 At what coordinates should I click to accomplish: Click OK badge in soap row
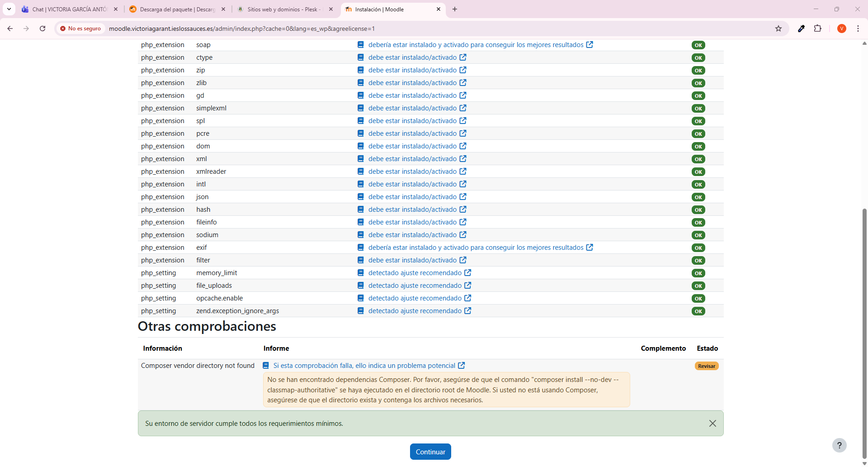click(x=698, y=45)
